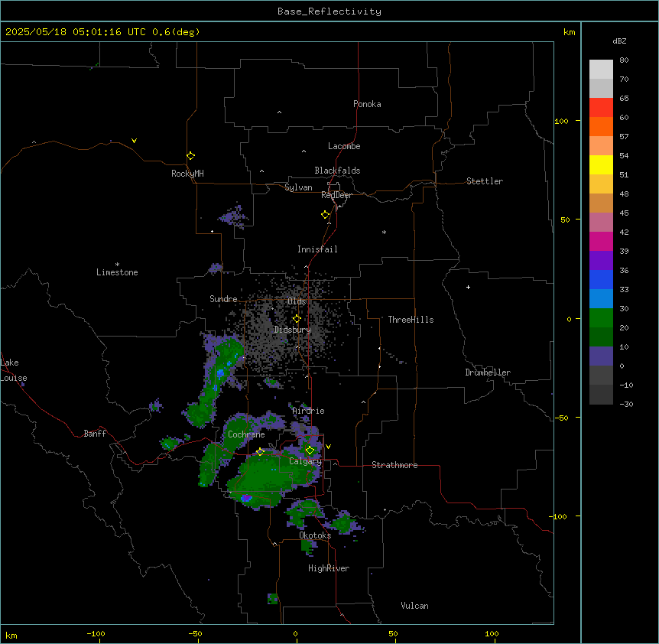This screenshot has height=644, width=659.
Task: Click the Airdrie city label
Action: coord(308,411)
